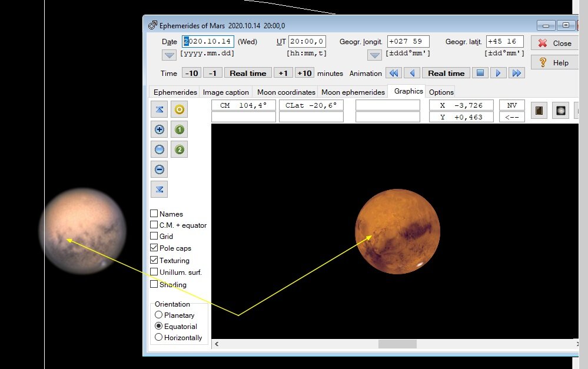Uncheck the Pole caps option
588x369 pixels.
click(x=154, y=248)
